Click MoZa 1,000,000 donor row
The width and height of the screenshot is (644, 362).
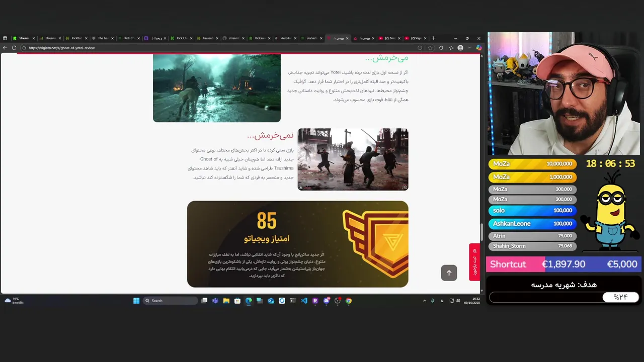coord(532,177)
